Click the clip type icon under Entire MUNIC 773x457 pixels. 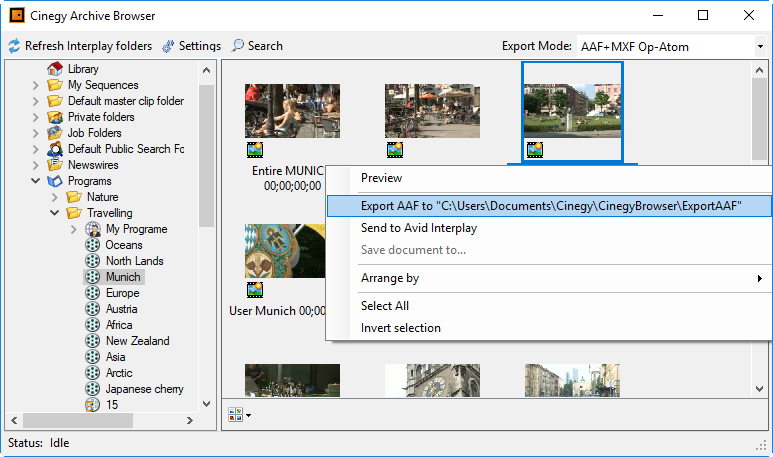coord(255,149)
